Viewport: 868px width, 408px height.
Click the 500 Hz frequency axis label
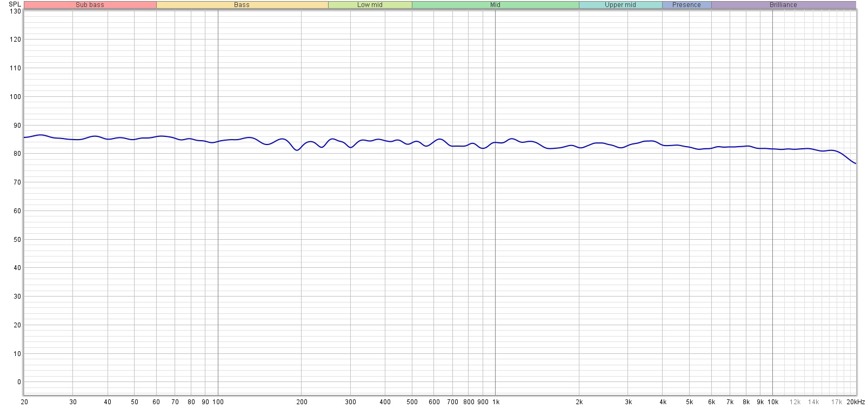tap(412, 402)
